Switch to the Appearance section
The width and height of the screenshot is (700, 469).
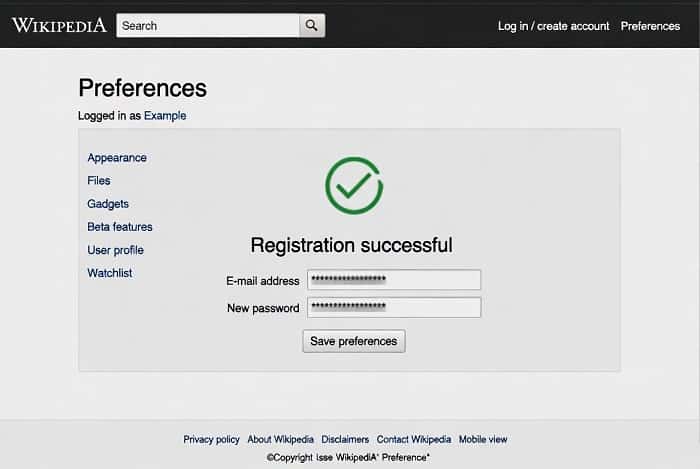coord(117,158)
